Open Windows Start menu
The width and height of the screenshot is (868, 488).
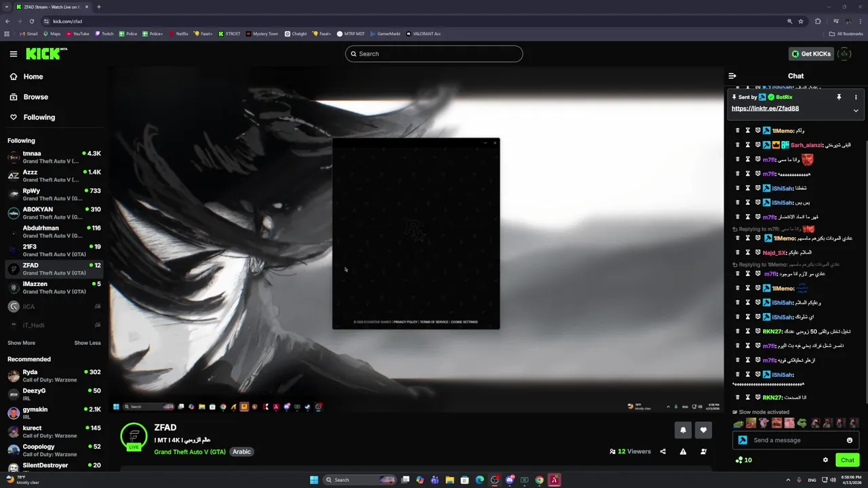[314, 480]
